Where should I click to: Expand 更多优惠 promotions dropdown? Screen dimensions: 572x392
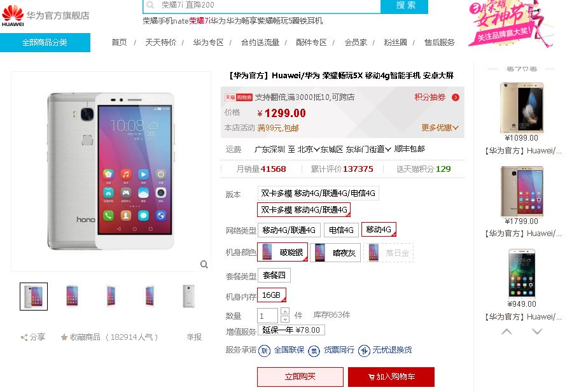click(440, 128)
